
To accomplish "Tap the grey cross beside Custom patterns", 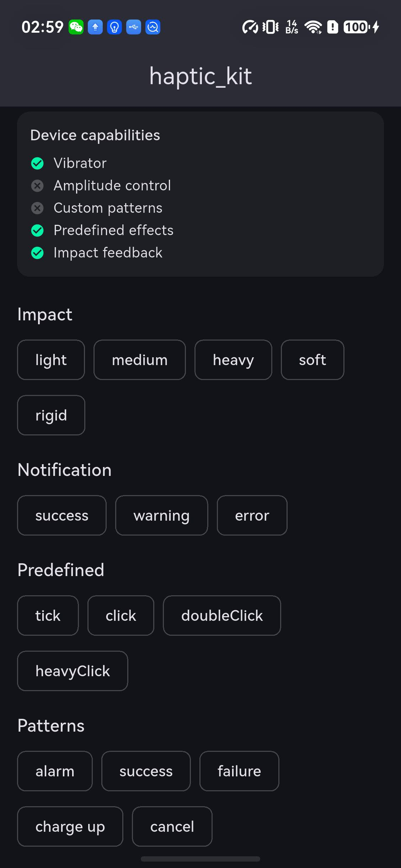I will [37, 208].
